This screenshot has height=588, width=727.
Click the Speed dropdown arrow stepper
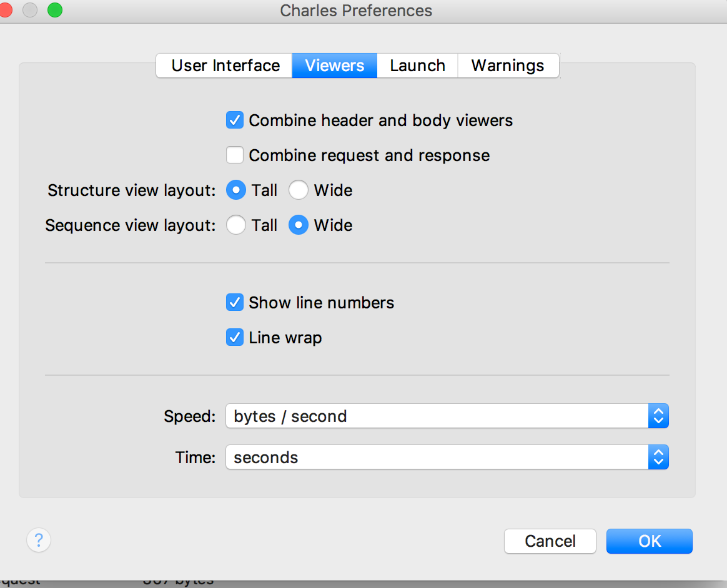(x=658, y=416)
